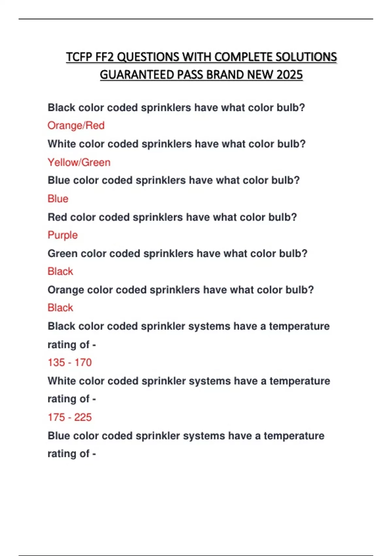Click the 'White color coded sprinklers' bulb question

pyautogui.click(x=177, y=144)
